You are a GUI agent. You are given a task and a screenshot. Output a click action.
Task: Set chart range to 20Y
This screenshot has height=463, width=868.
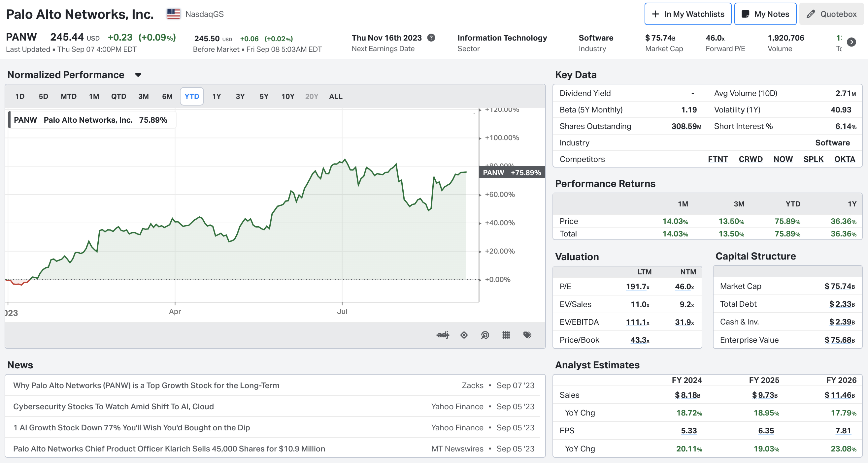pyautogui.click(x=312, y=96)
